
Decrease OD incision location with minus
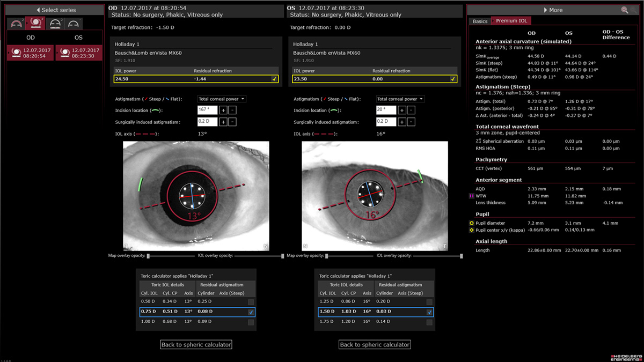click(232, 110)
